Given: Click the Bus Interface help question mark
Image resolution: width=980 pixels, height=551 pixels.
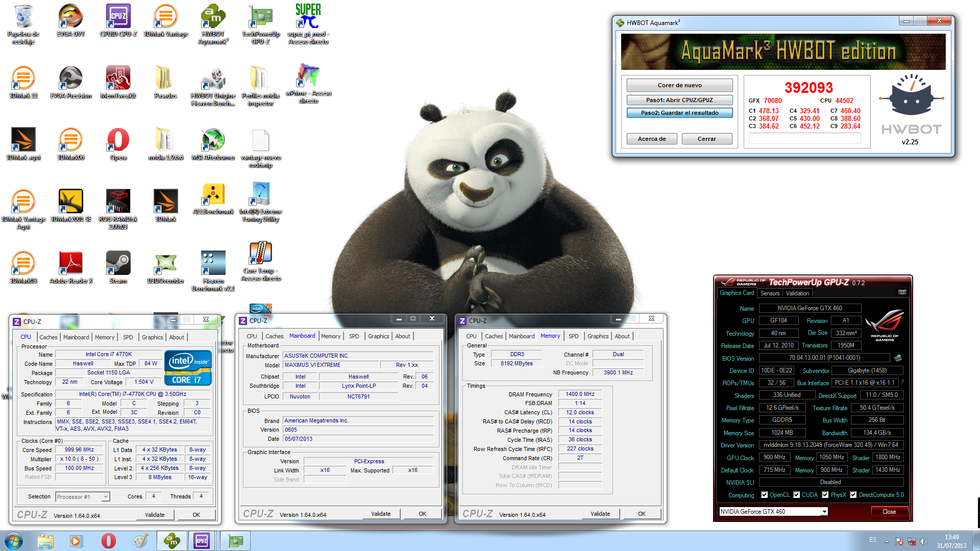Looking at the screenshot, I should [902, 383].
